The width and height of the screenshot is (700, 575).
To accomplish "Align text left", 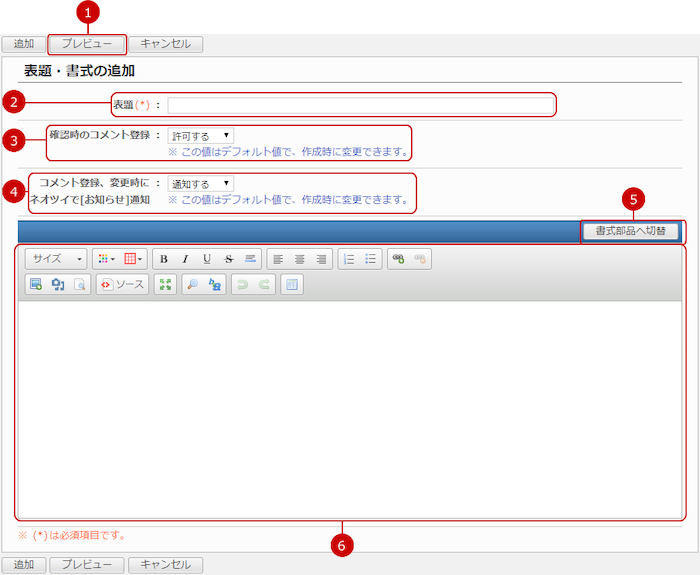I will (278, 259).
